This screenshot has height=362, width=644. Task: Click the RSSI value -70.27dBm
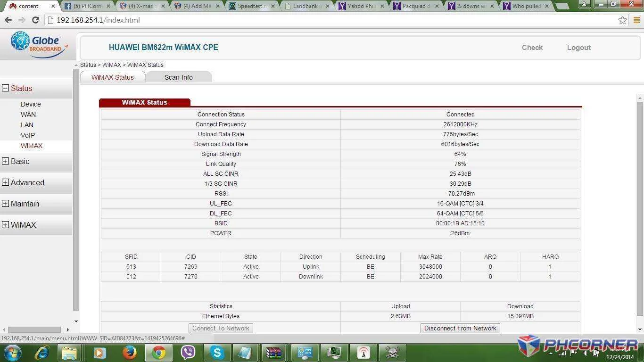point(460,194)
